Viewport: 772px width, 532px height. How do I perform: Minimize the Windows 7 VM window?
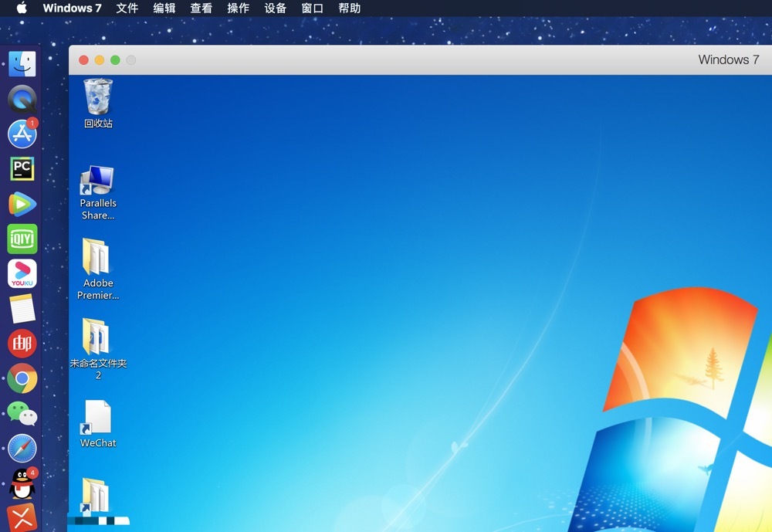tap(100, 60)
